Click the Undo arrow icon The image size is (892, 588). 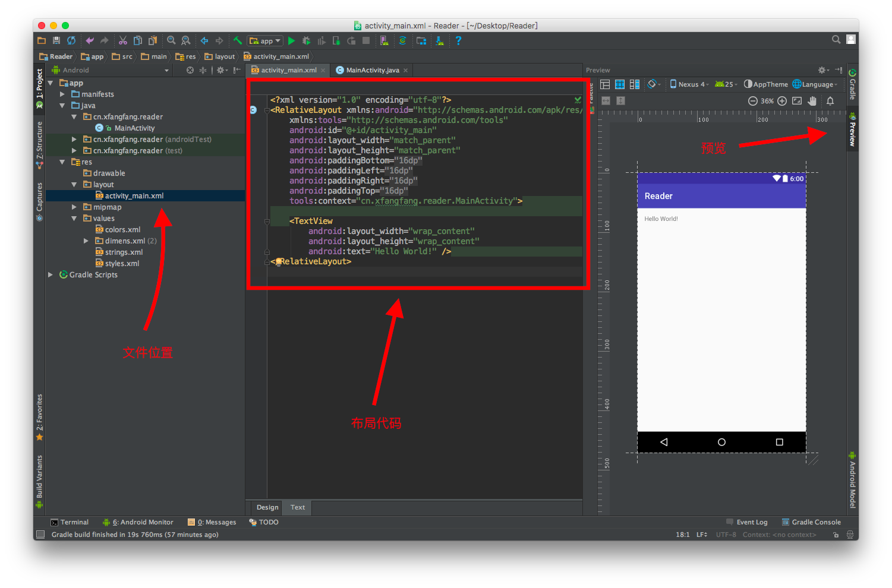pos(90,40)
